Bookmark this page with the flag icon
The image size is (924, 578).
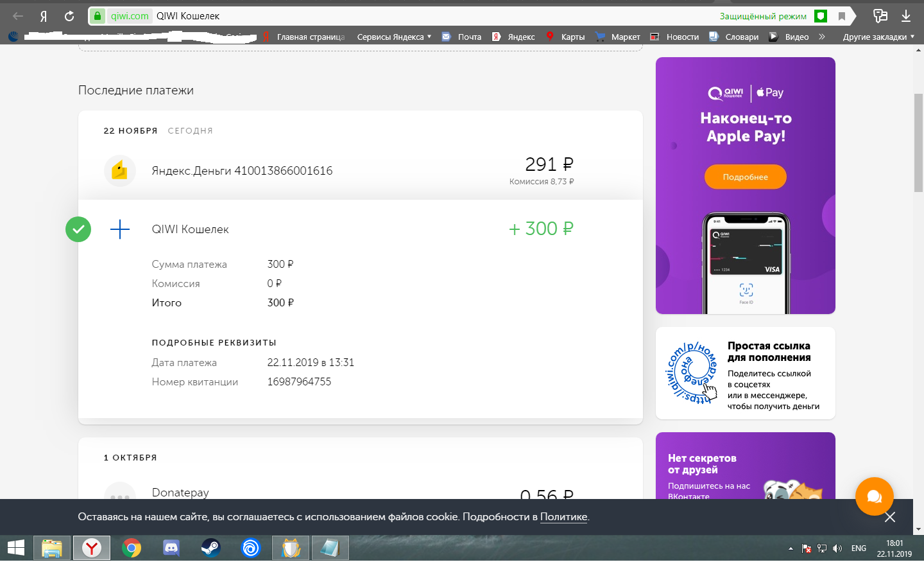pyautogui.click(x=842, y=16)
